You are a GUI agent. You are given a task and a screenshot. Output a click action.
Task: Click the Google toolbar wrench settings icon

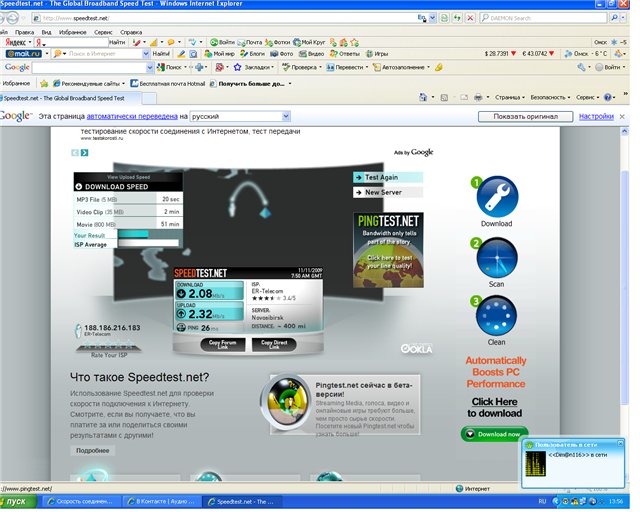581,67
